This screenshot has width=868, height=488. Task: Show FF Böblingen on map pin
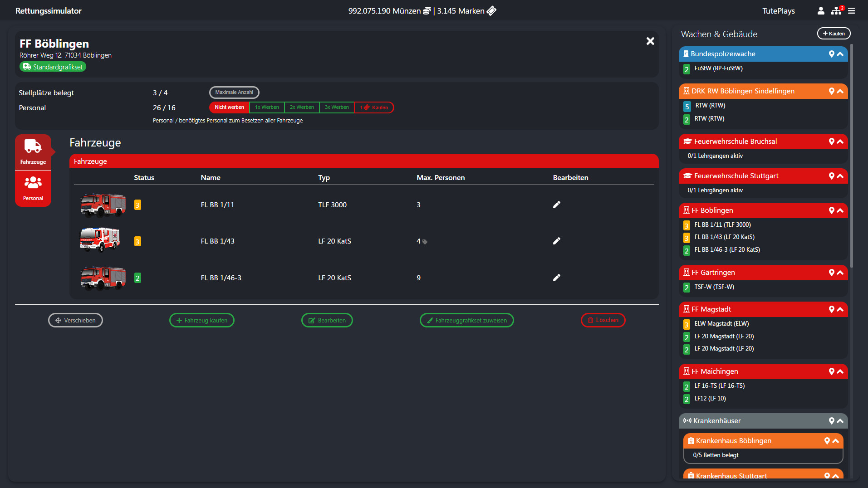831,210
